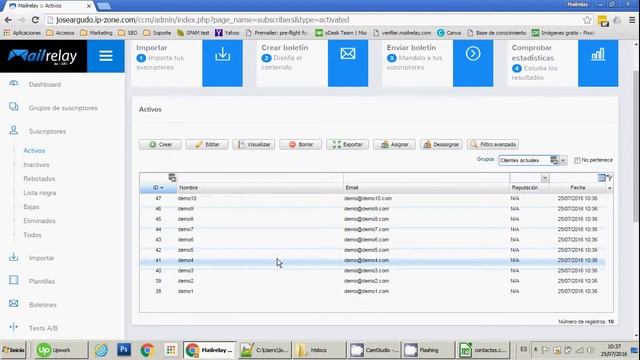The height and width of the screenshot is (360, 640).
Task: Open Dashboard in the sidebar
Action: (45, 84)
